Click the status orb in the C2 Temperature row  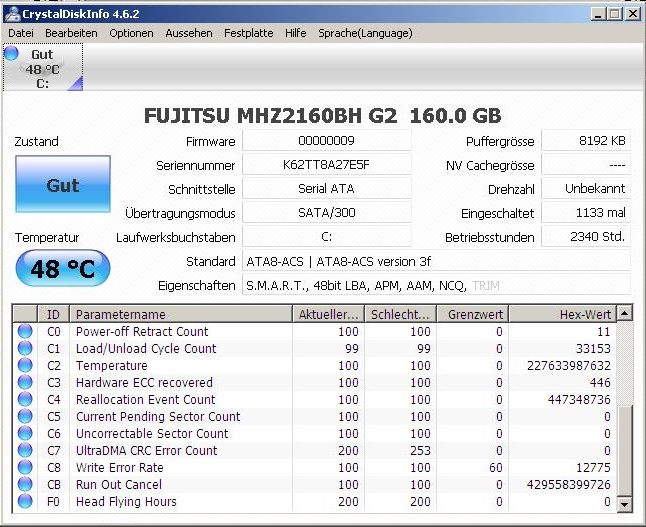25,365
